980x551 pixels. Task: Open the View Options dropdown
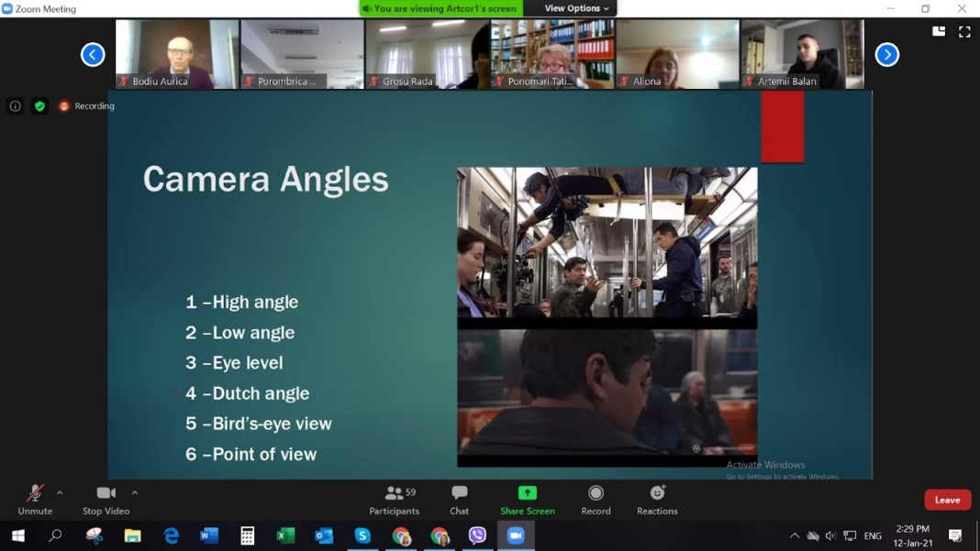(576, 8)
